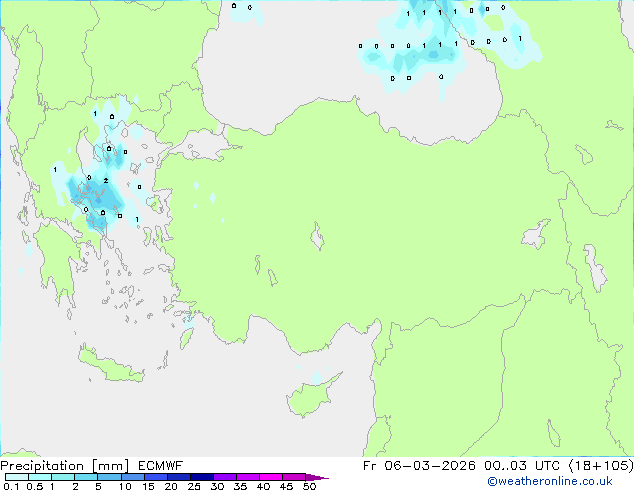Select the 1–2 mm legend swatch
Screen dimensions: 634x490
click(x=63, y=477)
